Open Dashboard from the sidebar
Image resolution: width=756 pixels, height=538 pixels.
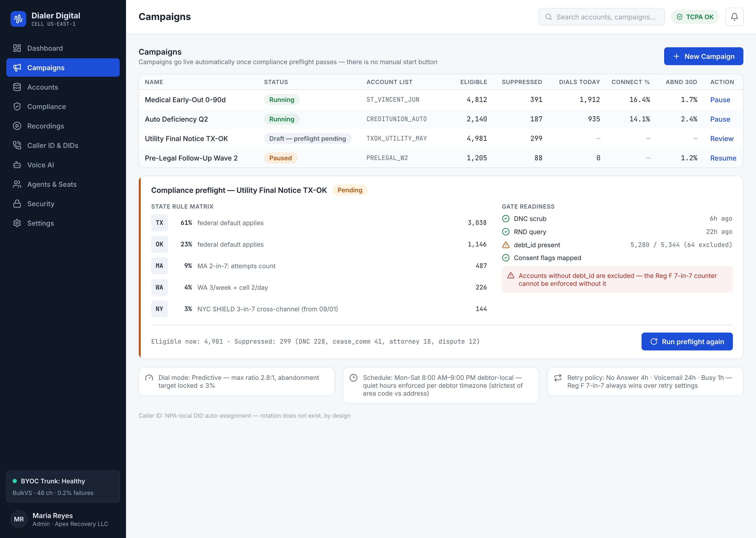[63, 48]
